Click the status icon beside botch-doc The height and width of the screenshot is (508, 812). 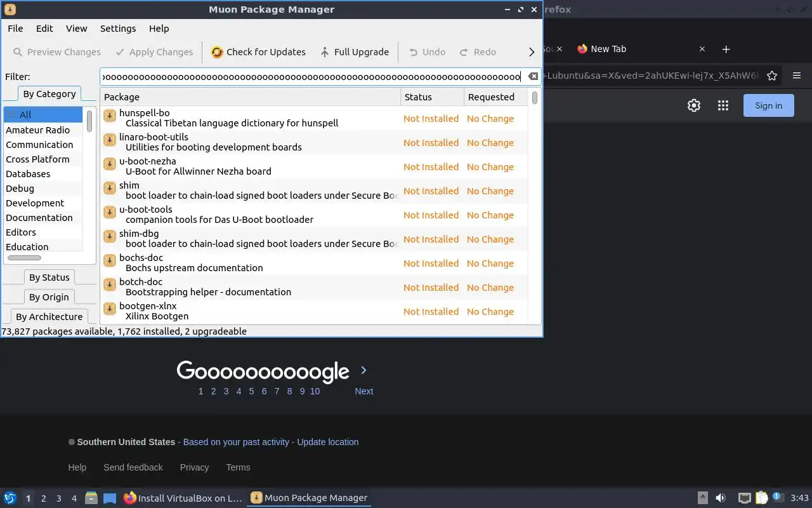pos(110,284)
